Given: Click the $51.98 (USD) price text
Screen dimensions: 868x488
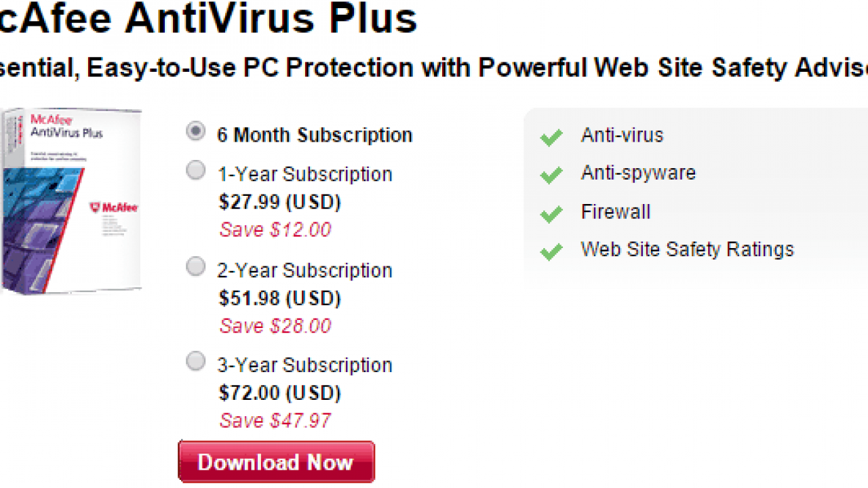Looking at the screenshot, I should (280, 298).
